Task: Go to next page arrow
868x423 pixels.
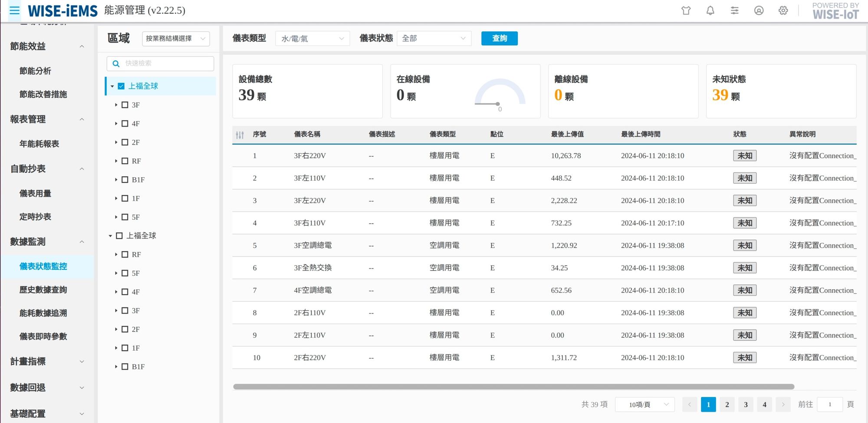Action: click(783, 404)
